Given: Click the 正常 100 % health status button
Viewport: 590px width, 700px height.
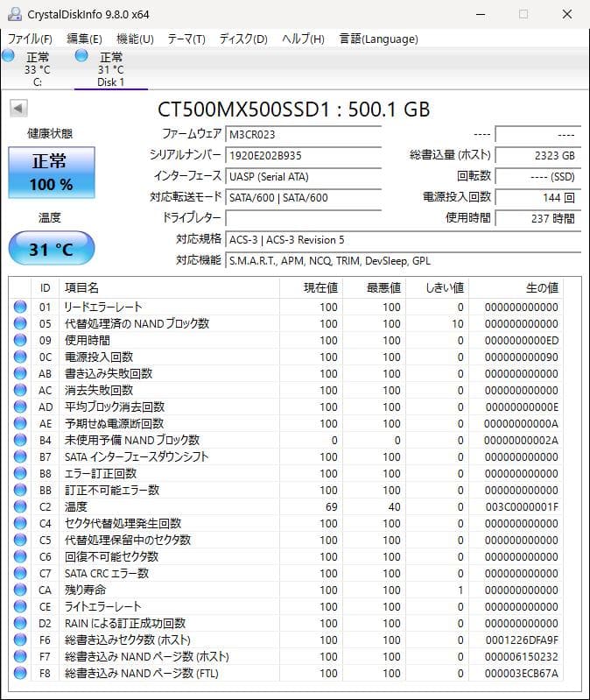Looking at the screenshot, I should pyautogui.click(x=52, y=173).
